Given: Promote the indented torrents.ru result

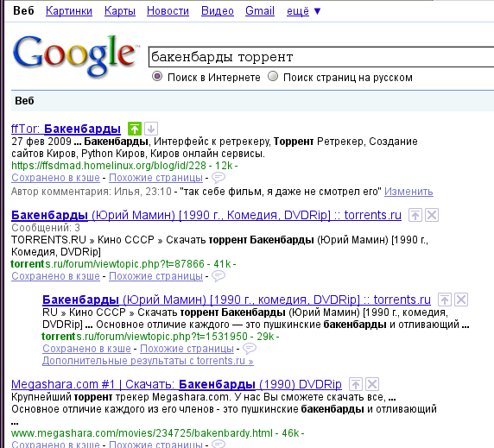Looking at the screenshot, I should (445, 300).
